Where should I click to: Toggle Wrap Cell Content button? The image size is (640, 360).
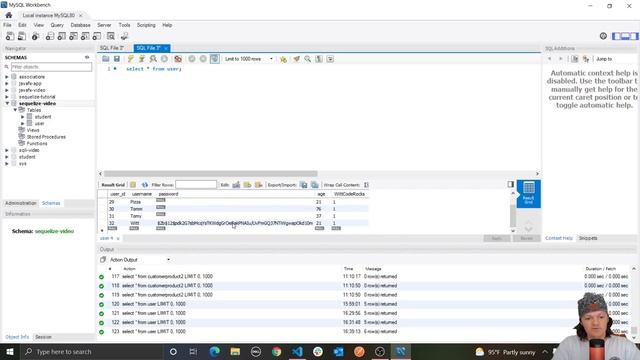pos(366,185)
